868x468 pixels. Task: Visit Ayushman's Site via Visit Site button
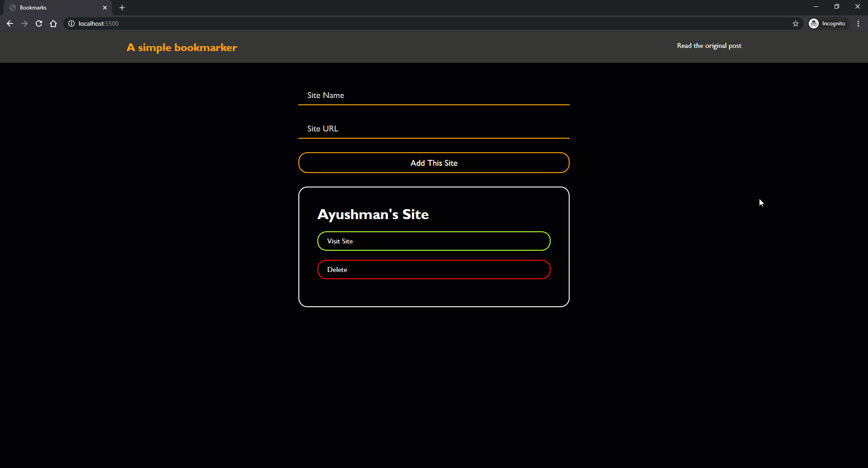coord(434,241)
